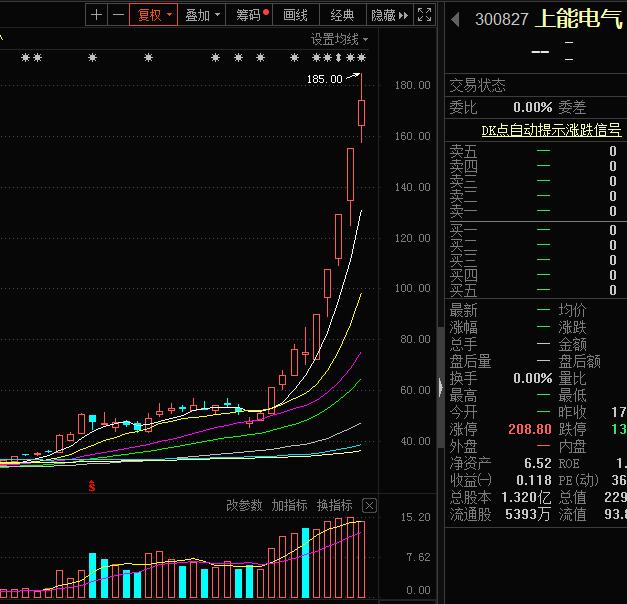Click the splitter collapse arrow beside the quote panel
This screenshot has width=627, height=604.
(x=439, y=387)
